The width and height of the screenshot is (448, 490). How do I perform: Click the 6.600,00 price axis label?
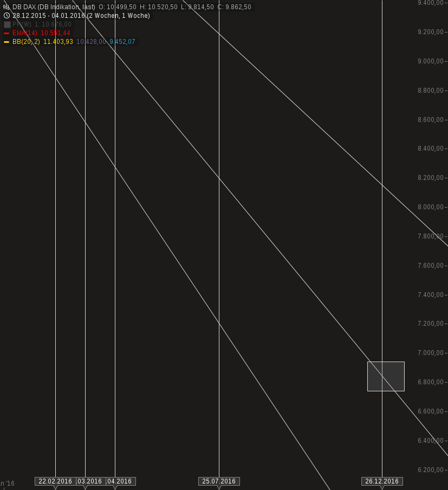pos(431,411)
